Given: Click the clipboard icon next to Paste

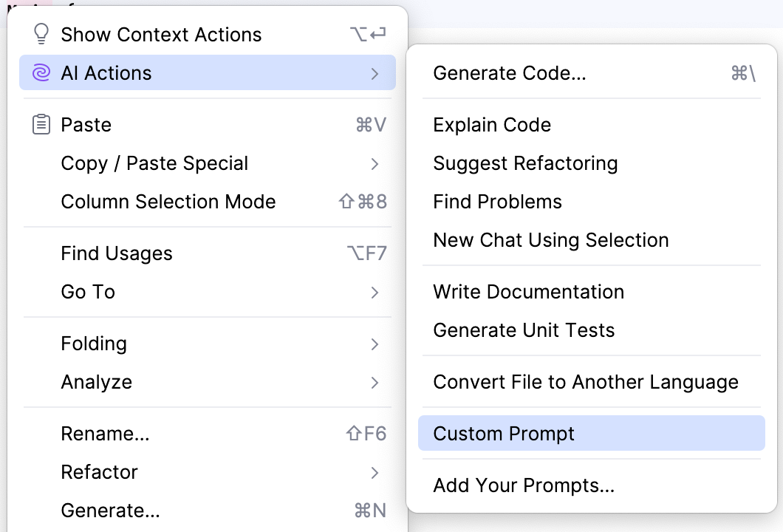Looking at the screenshot, I should [x=41, y=124].
